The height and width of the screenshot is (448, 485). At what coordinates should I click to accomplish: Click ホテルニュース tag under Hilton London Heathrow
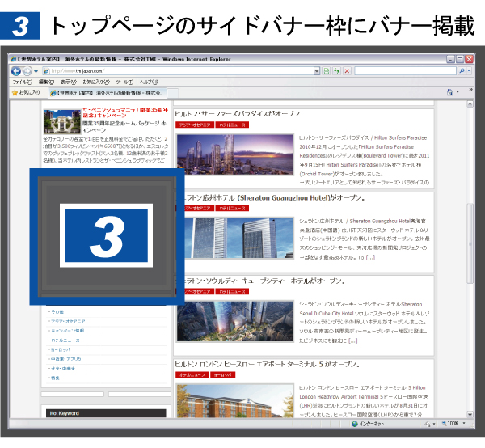point(192,374)
